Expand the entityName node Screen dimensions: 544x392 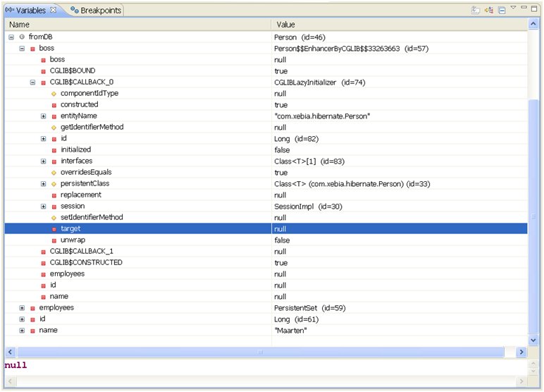44,116
